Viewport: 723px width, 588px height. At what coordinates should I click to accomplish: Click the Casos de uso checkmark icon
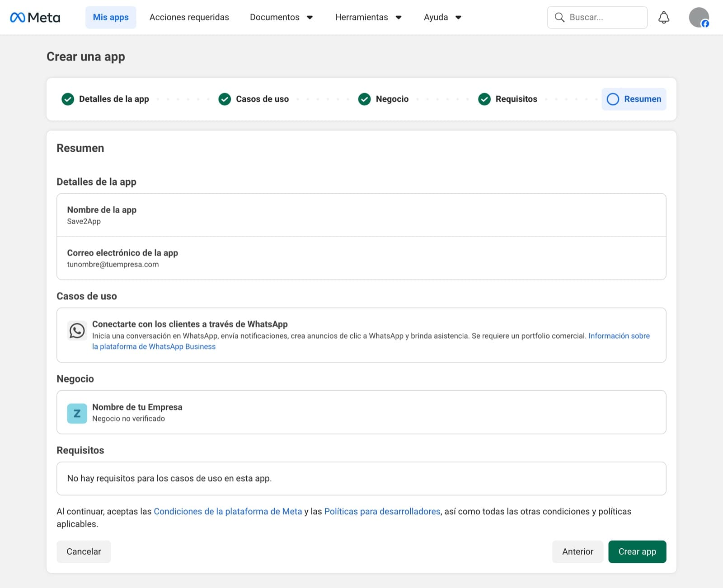225,99
